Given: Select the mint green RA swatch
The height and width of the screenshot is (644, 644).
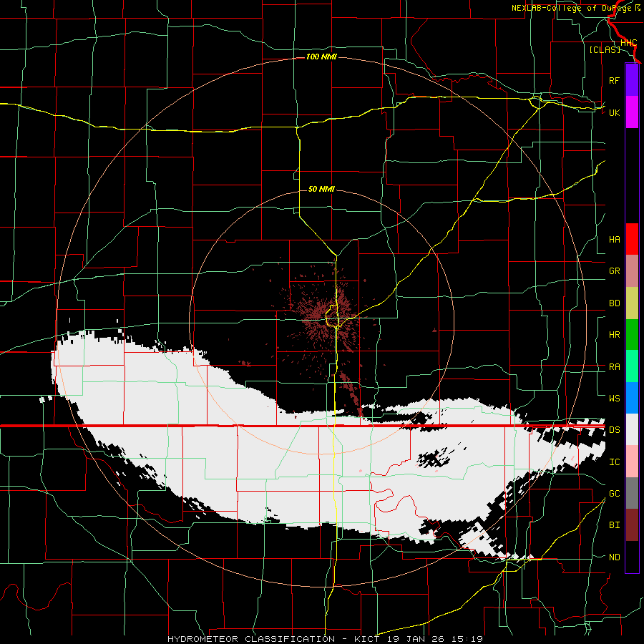Looking at the screenshot, I should coord(632,366).
